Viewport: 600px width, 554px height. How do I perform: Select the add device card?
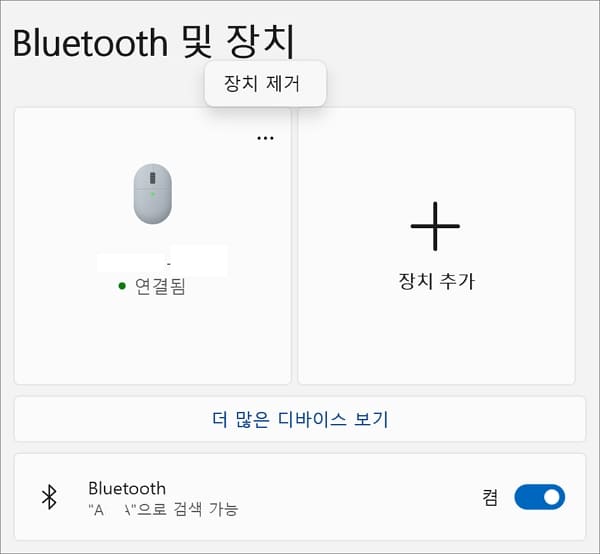click(437, 246)
